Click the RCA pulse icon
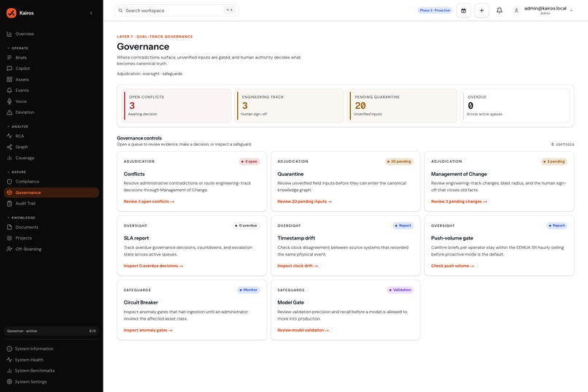588x392 pixels. click(x=9, y=136)
